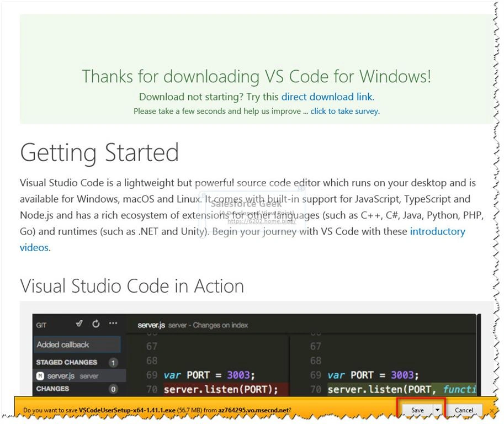Click the Visual Studio Code in Action heading
This screenshot has height=424, width=504.
[132, 286]
